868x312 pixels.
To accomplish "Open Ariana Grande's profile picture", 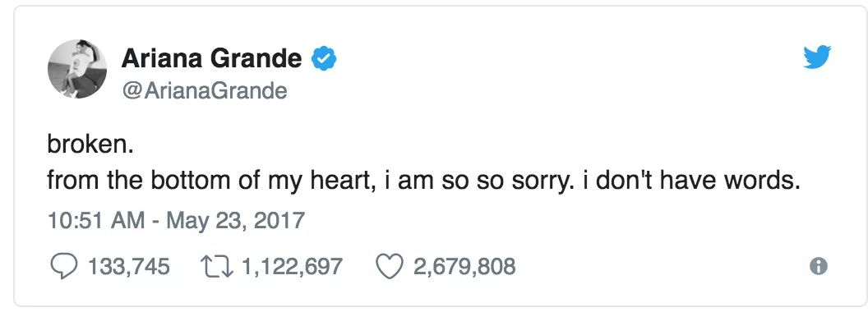I will (x=77, y=69).
